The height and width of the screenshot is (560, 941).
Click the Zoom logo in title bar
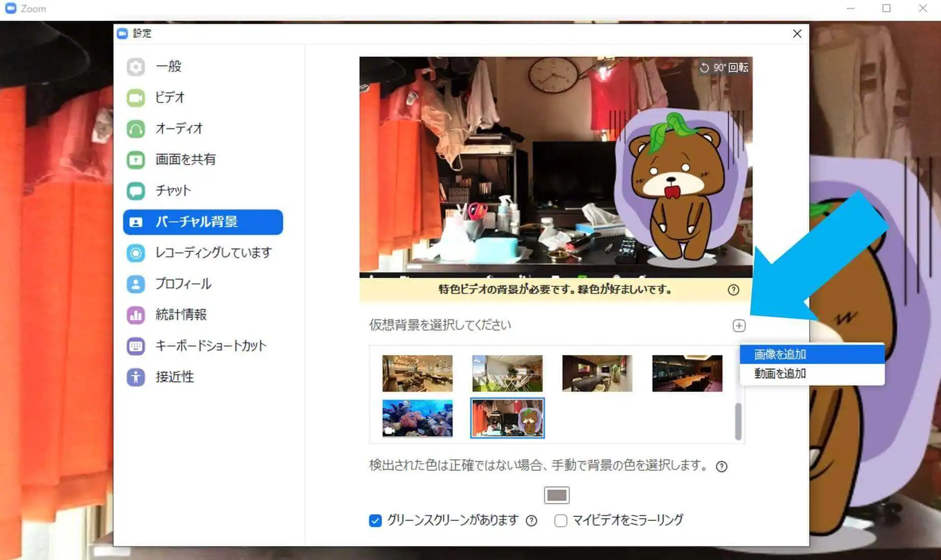click(x=11, y=8)
